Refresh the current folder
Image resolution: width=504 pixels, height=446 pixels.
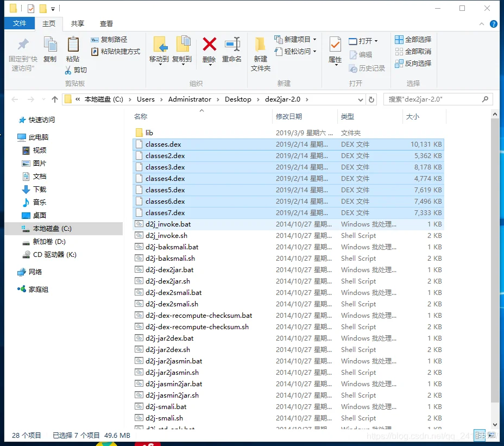371,99
